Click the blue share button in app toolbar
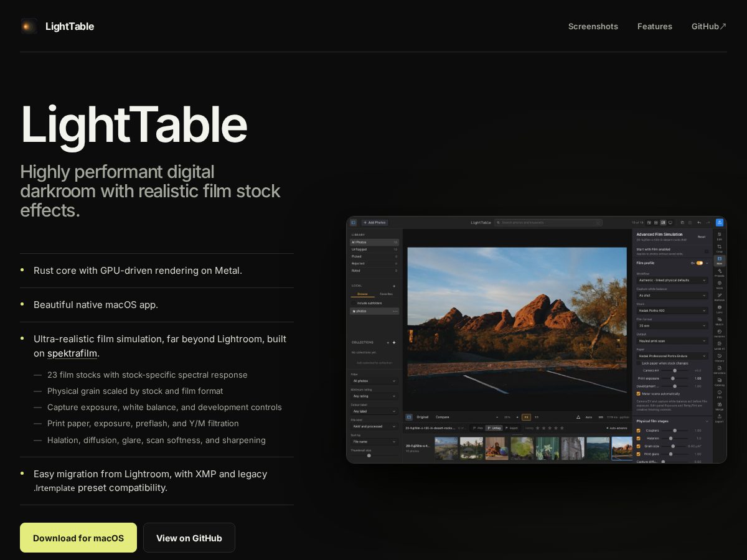Viewport: 747px width, 560px height. (720, 222)
